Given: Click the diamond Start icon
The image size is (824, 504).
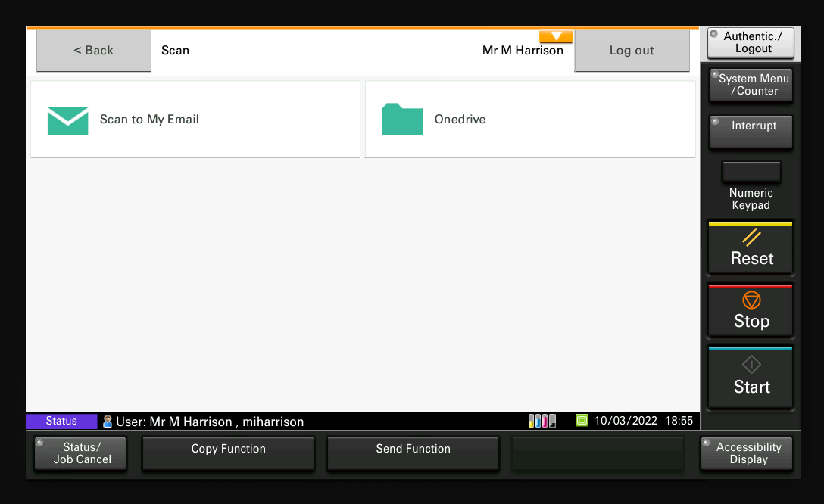Looking at the screenshot, I should click(751, 364).
